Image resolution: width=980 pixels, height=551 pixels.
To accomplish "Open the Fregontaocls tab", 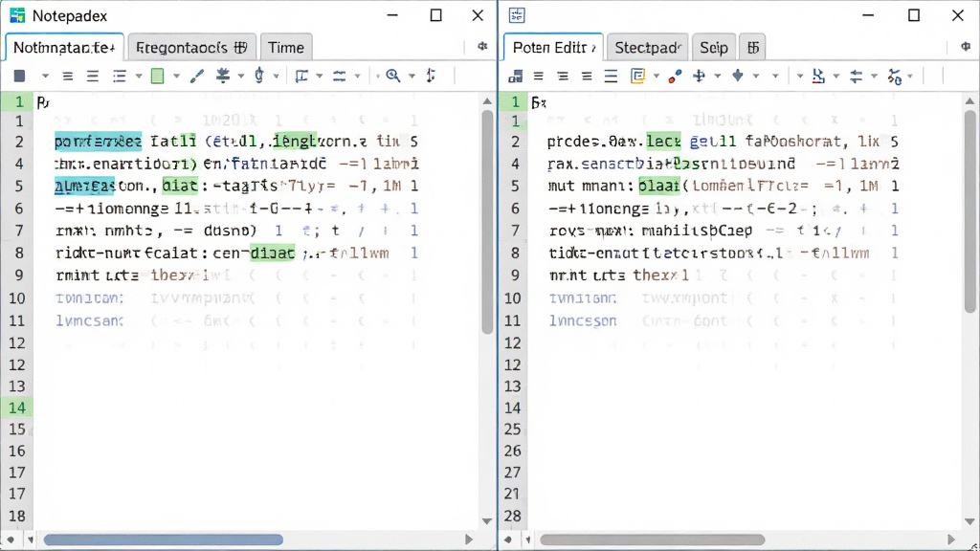I will click(x=191, y=48).
